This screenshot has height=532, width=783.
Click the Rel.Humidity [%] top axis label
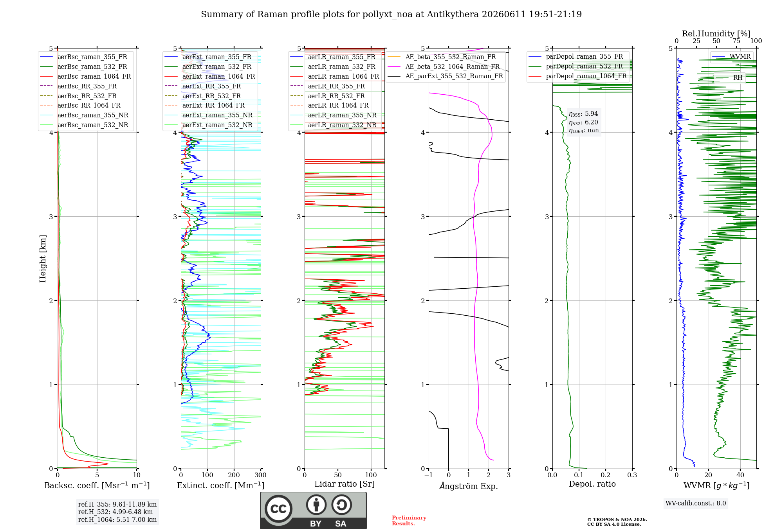pyautogui.click(x=716, y=34)
